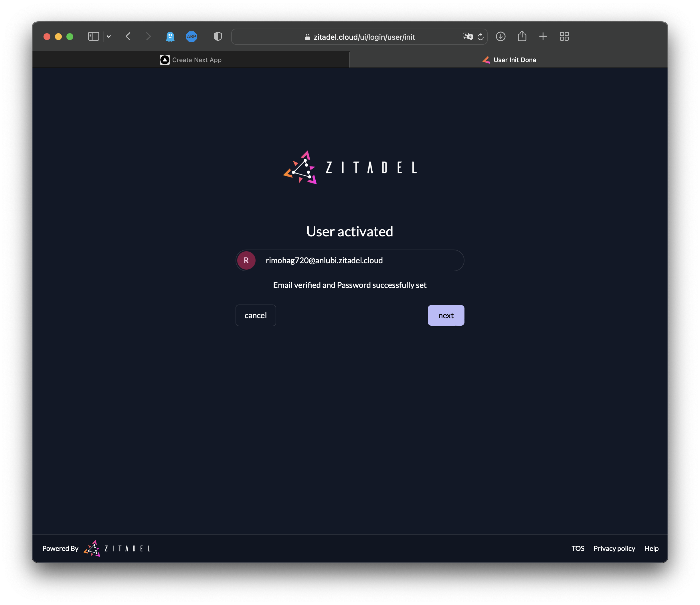The image size is (700, 605).
Task: Click the Help footer link
Action: point(651,548)
